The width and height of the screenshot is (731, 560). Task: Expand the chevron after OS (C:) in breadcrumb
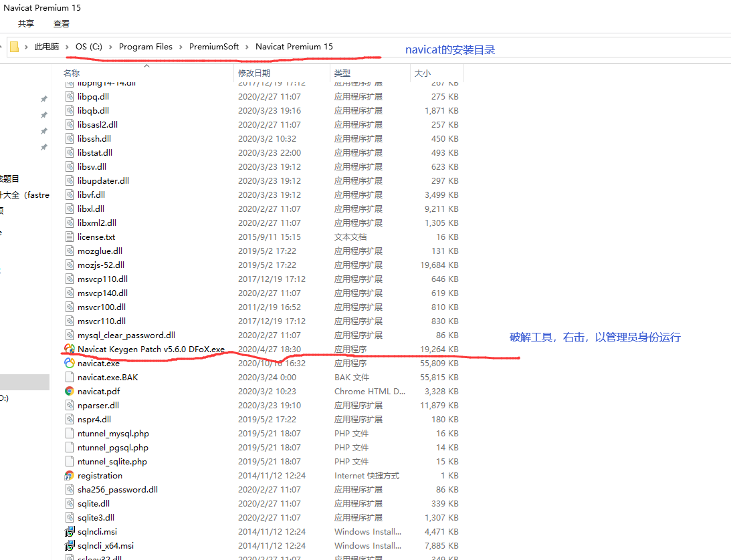pyautogui.click(x=110, y=47)
